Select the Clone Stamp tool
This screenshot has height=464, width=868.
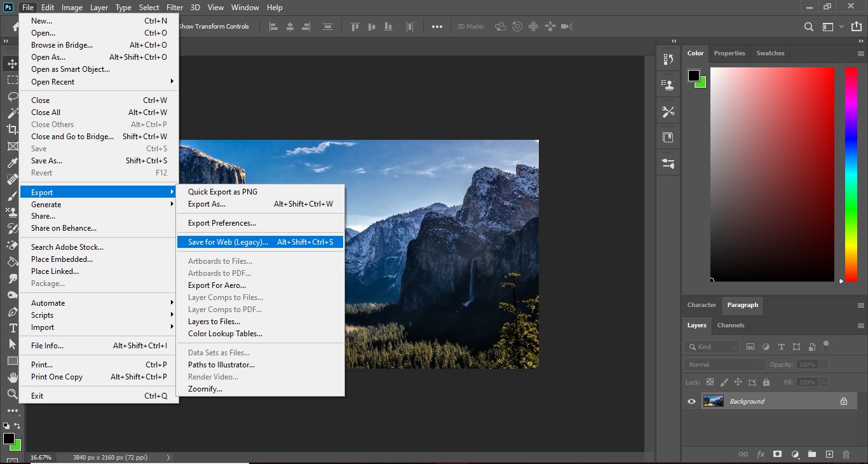(12, 212)
